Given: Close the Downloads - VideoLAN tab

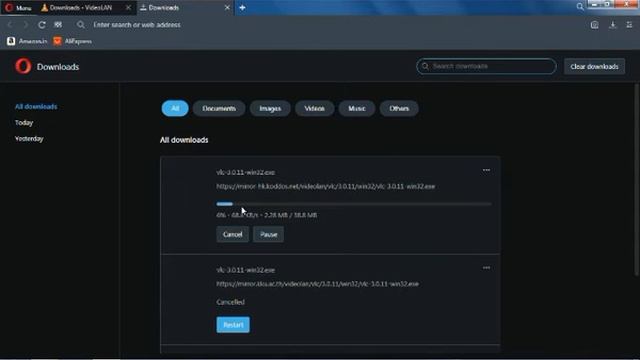Looking at the screenshot, I should (128, 8).
